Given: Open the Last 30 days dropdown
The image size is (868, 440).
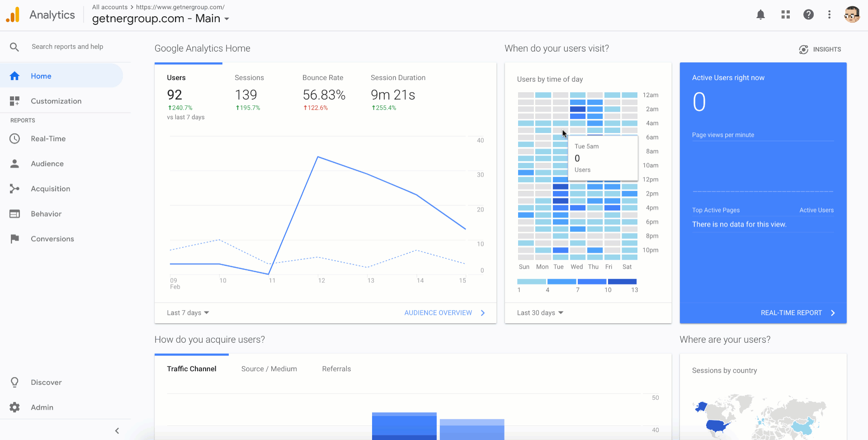Looking at the screenshot, I should 540,313.
